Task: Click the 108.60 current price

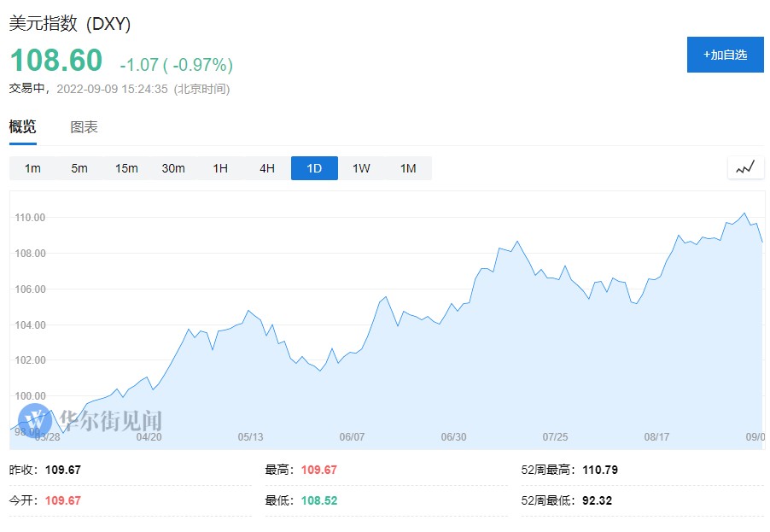Action: pos(55,61)
